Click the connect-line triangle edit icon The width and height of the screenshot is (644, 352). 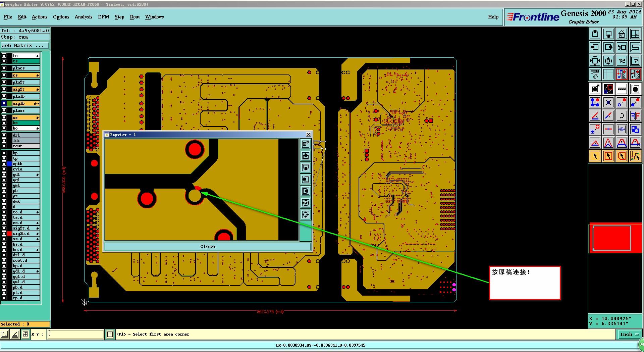coord(595,143)
